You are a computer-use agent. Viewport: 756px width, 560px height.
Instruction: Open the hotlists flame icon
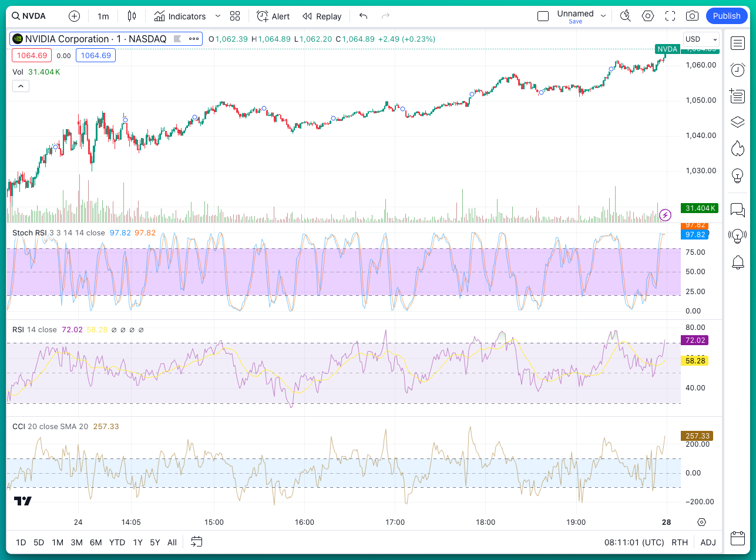[738, 149]
